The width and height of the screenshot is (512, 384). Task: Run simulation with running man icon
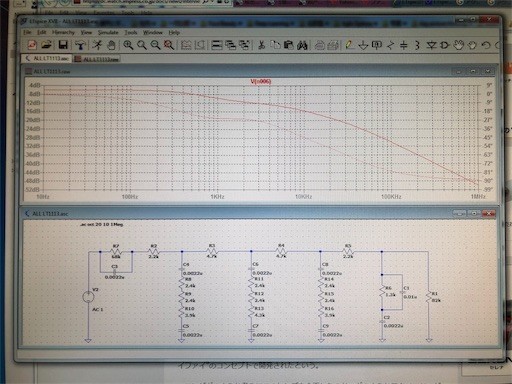click(97, 45)
